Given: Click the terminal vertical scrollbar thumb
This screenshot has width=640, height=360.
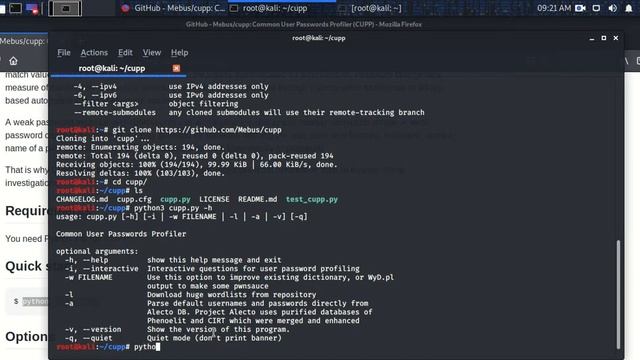Looking at the screenshot, I should point(618,294).
